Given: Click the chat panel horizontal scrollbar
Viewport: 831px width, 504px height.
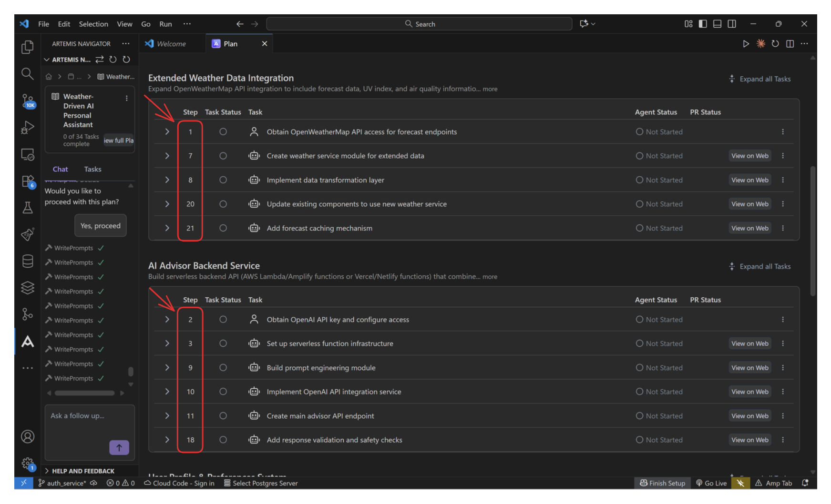Looking at the screenshot, I should point(84,393).
